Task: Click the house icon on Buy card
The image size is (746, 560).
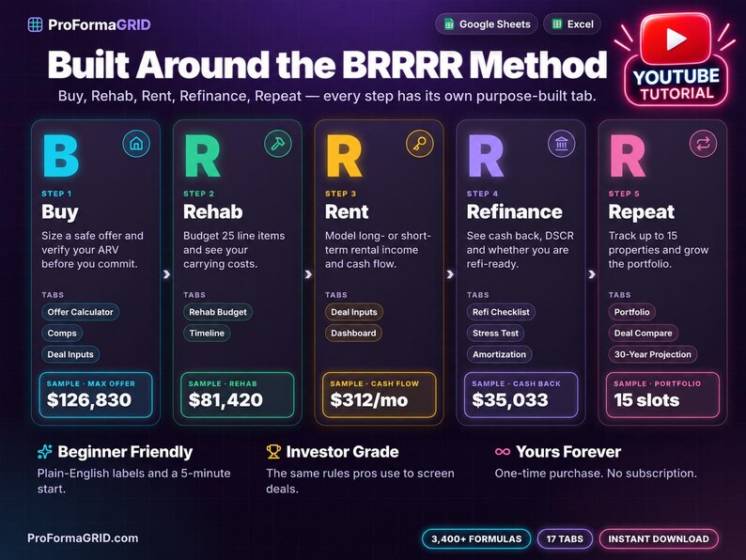Action: pyautogui.click(x=136, y=144)
